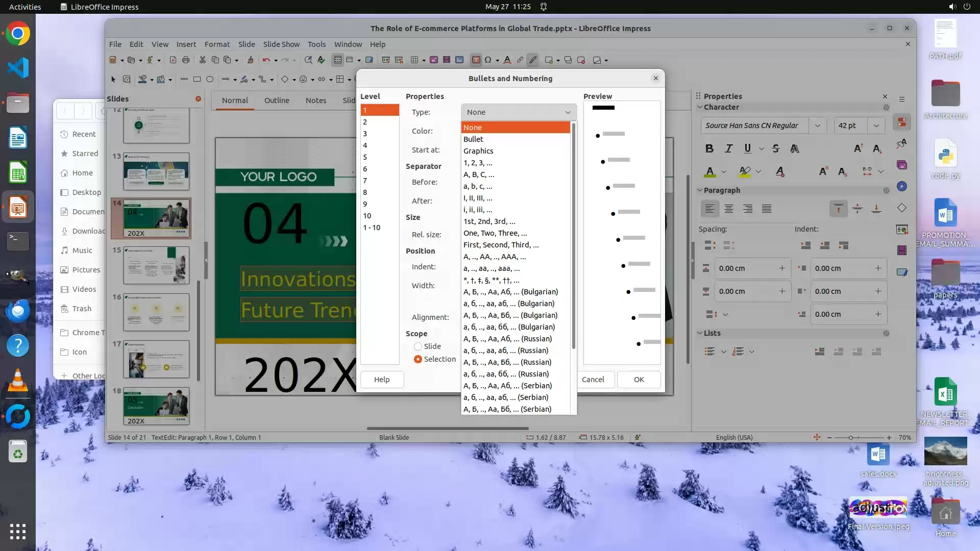Image resolution: width=980 pixels, height=551 pixels.
Task: Choose Bullet from the Type list
Action: (x=473, y=139)
